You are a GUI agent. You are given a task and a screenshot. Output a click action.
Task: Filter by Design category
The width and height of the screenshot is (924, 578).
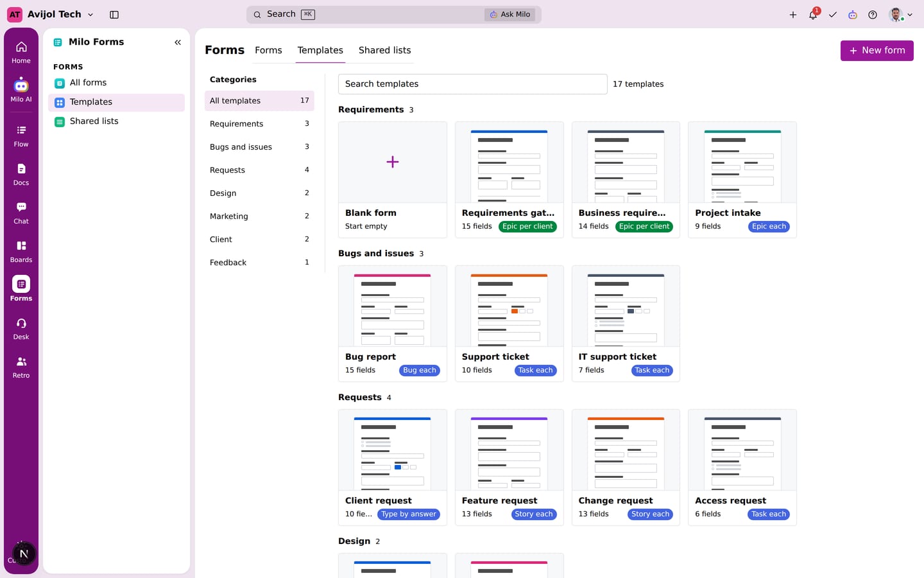click(259, 193)
